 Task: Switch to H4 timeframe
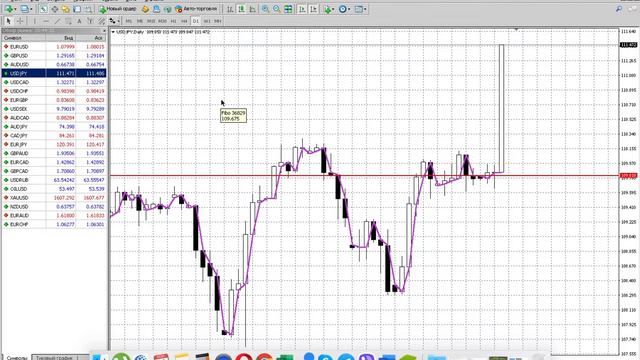click(x=184, y=21)
